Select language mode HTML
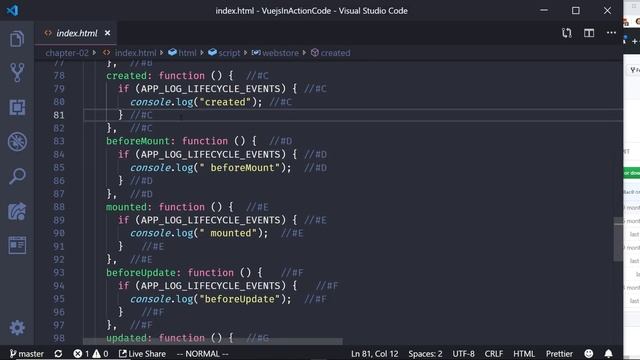The width and height of the screenshot is (640, 360). [x=524, y=353]
